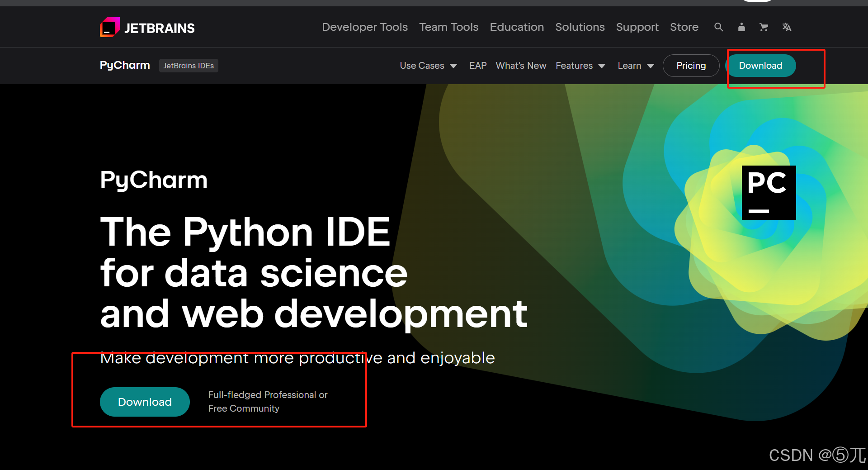This screenshot has width=868, height=470.
Task: Open the Education menu
Action: 517,27
